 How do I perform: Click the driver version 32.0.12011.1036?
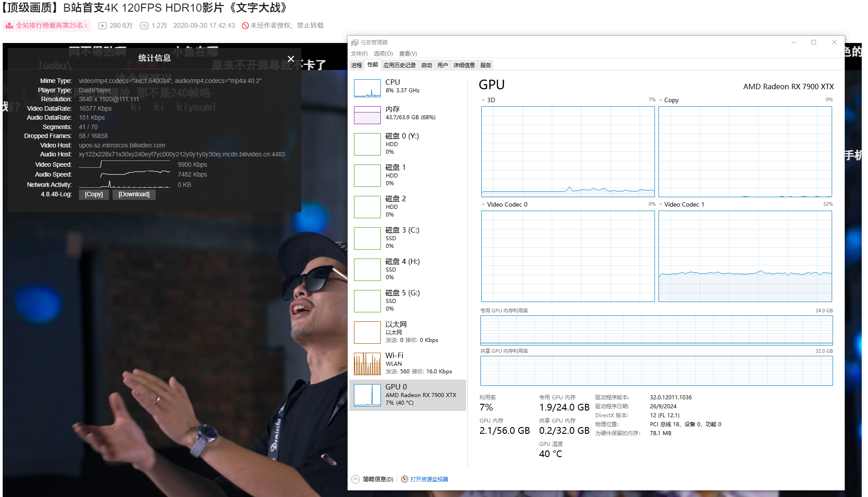(x=671, y=398)
